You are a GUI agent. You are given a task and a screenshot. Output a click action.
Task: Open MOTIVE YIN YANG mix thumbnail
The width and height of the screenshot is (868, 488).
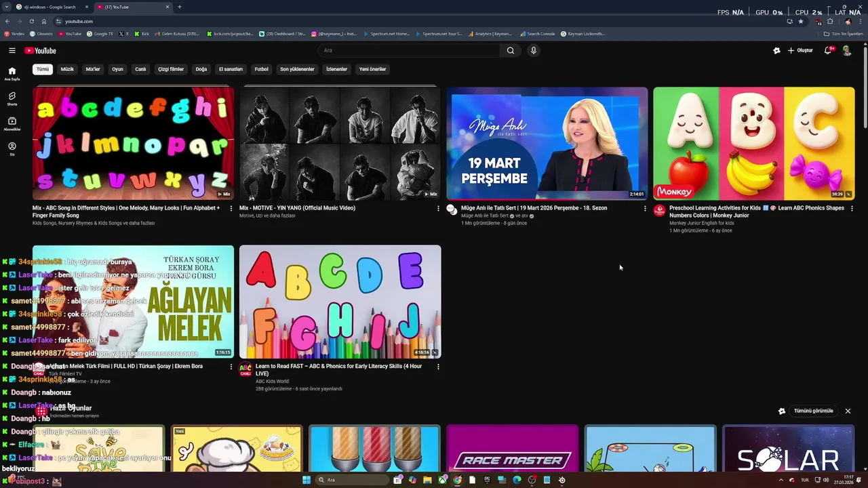pos(340,143)
